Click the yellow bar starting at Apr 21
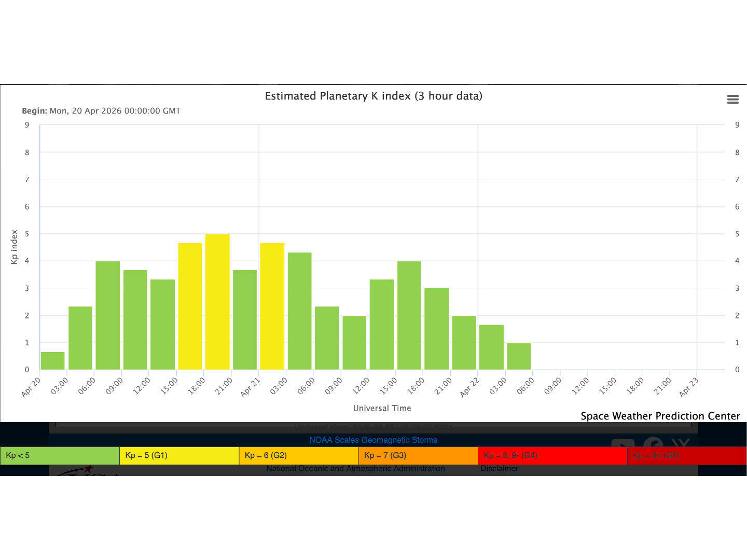 272,306
